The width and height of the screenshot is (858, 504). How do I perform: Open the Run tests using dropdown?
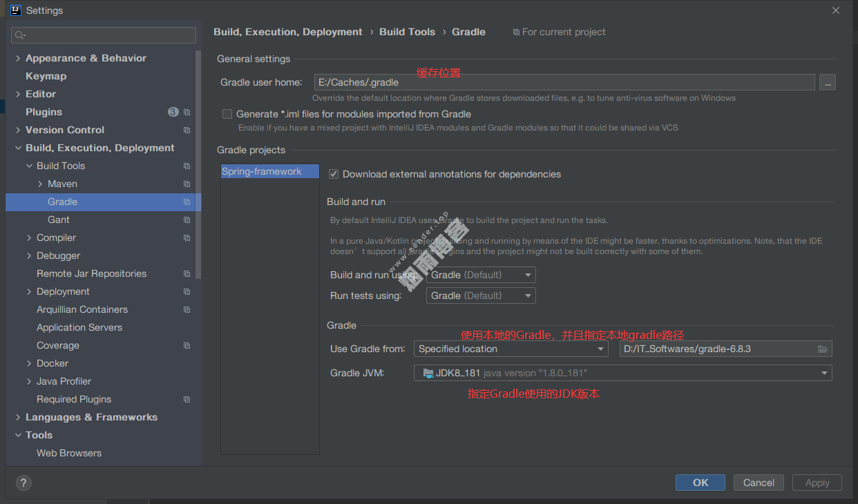[481, 295]
